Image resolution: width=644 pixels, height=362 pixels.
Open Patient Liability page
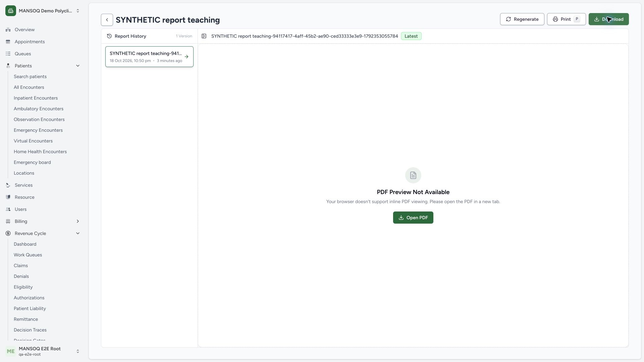tap(30, 308)
